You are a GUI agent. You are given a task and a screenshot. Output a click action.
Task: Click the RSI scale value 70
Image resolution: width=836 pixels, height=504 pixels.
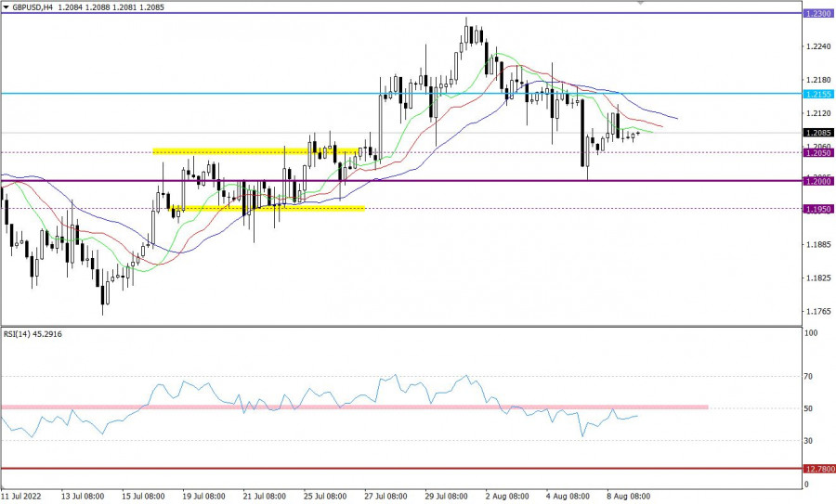808,377
